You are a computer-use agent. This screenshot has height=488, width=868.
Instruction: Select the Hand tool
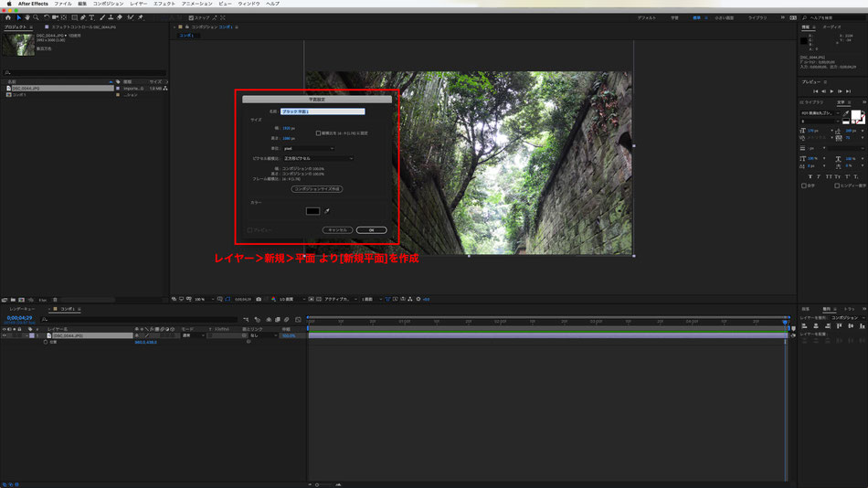27,17
